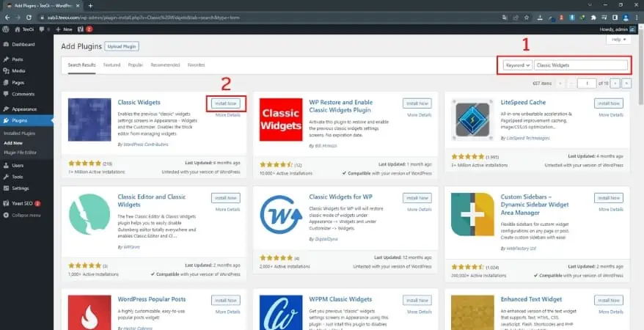Install the WordPress Popular Posts plugin
The height and width of the screenshot is (330, 644).
click(x=226, y=300)
